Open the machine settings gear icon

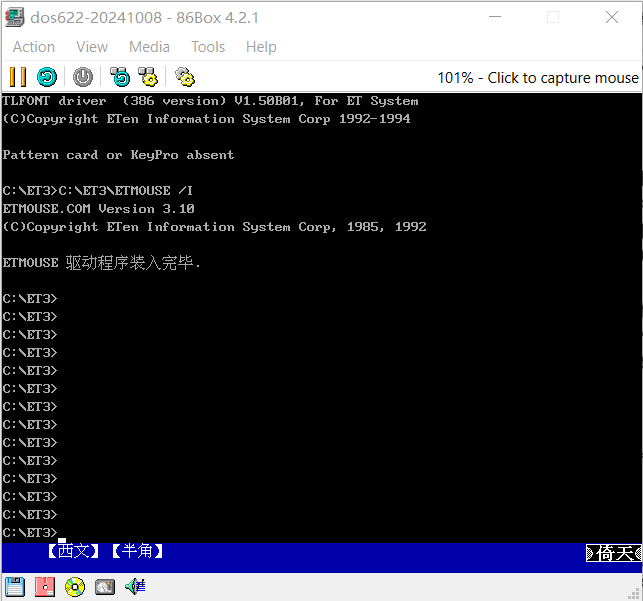tap(184, 77)
